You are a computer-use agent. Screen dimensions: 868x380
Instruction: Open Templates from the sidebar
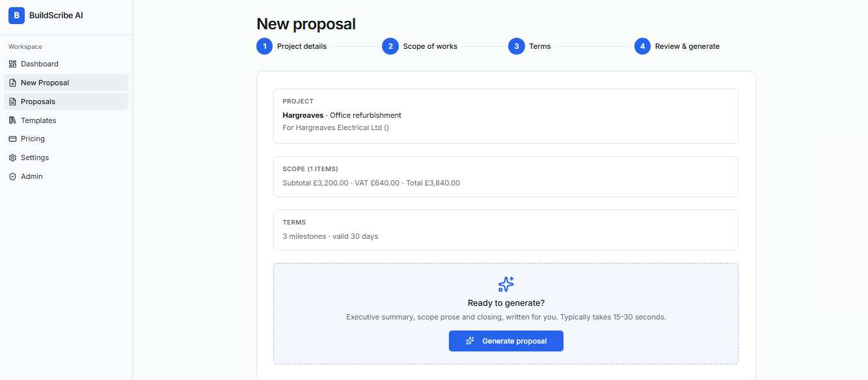(66, 120)
